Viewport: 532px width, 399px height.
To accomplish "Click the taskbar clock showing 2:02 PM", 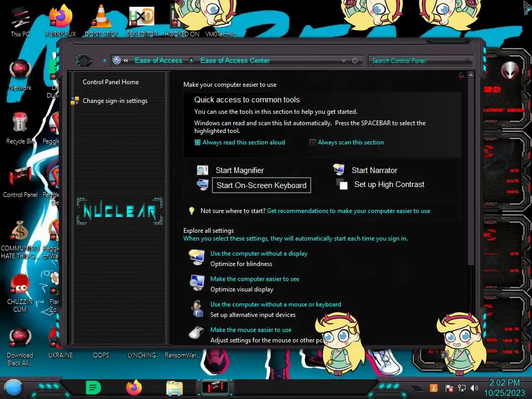I will 504,383.
